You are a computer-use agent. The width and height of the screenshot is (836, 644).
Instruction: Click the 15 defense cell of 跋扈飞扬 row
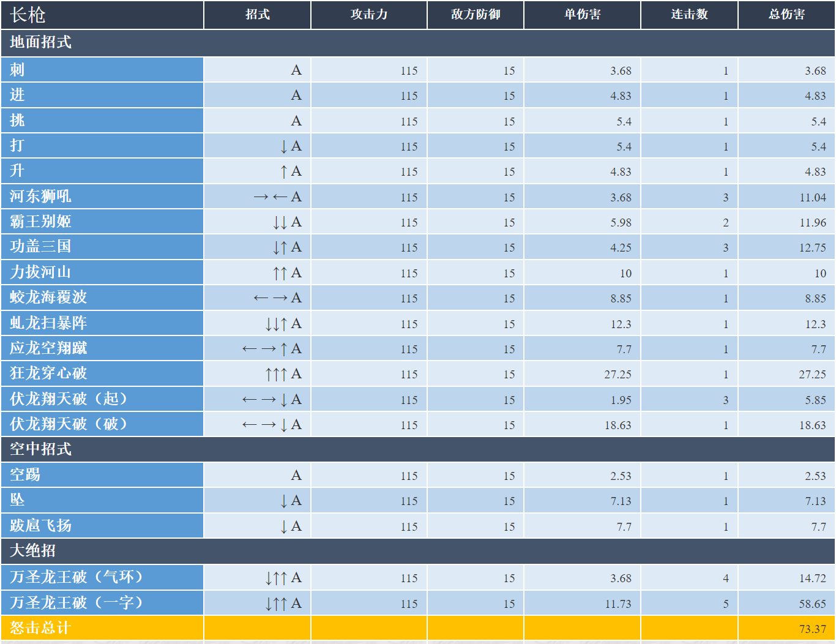click(x=476, y=526)
